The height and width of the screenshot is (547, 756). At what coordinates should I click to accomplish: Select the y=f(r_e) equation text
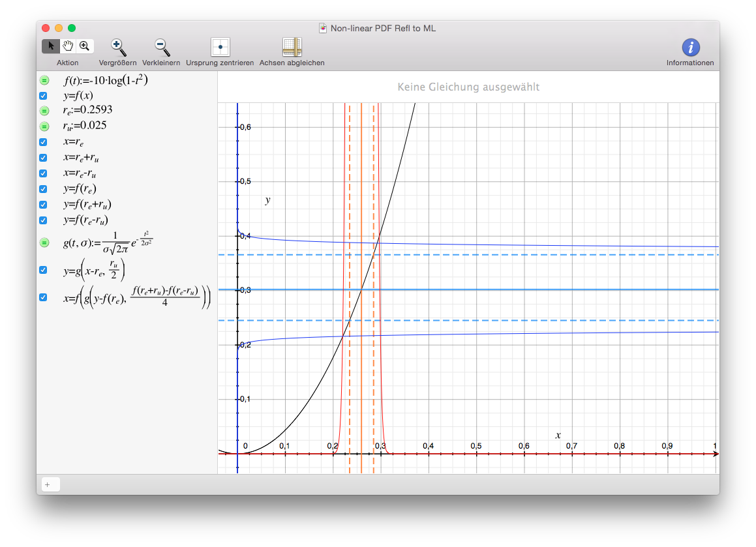[80, 189]
